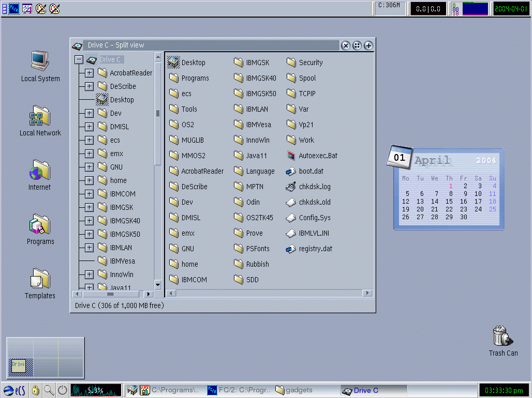Select Desktop item in the tree pane
The image size is (532, 398).
(122, 100)
